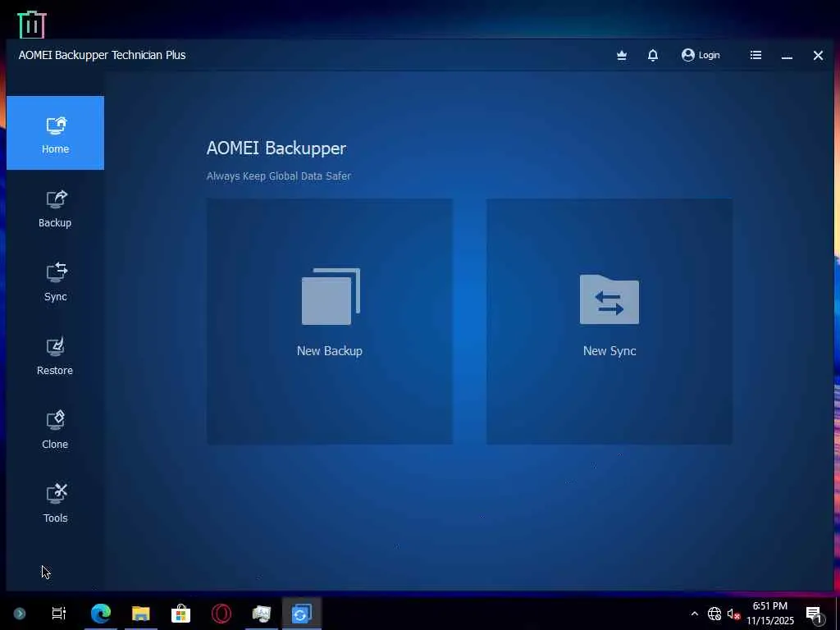Viewport: 840px width, 630px height.
Task: Open the Sync sidebar section
Action: [x=55, y=282]
